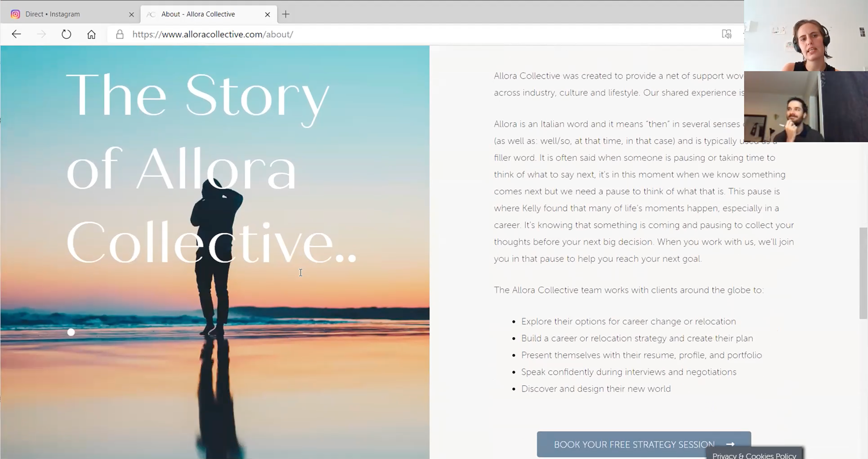Book your free strategy session button

(644, 445)
